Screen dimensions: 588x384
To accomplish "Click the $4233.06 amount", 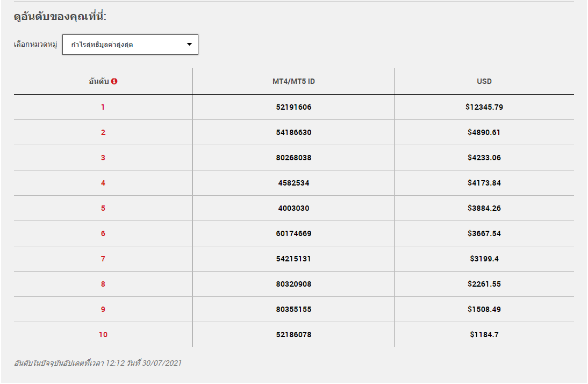I will (x=484, y=158).
